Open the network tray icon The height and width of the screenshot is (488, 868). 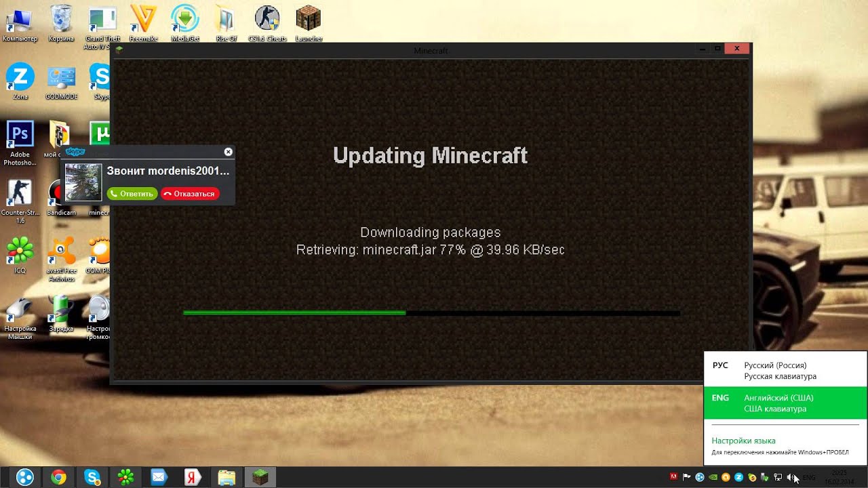pos(778,477)
